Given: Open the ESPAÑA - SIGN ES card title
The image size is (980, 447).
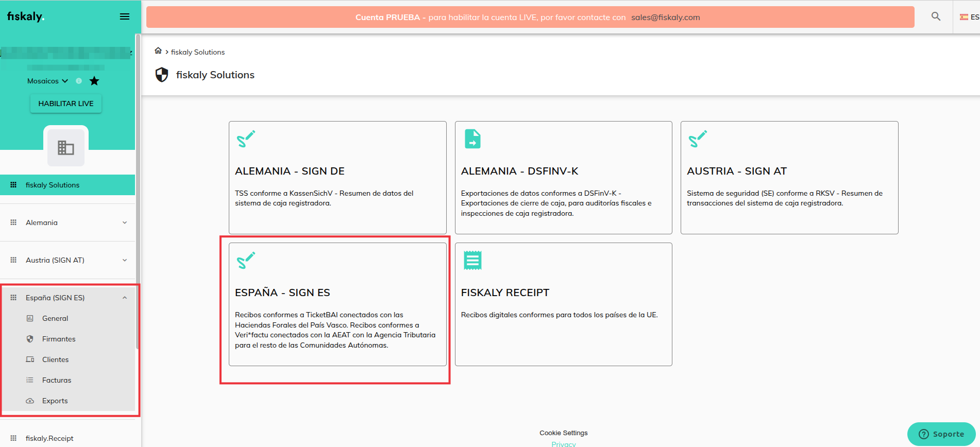Looking at the screenshot, I should coord(282,293).
